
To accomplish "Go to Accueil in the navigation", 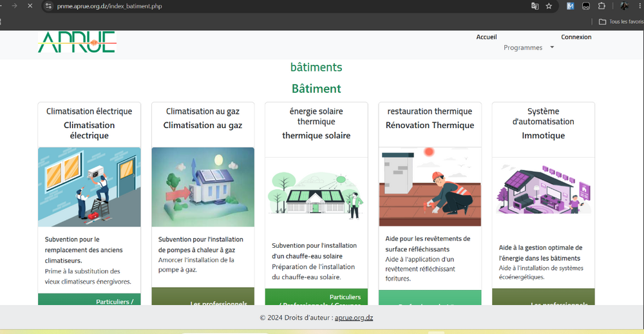I will (486, 37).
